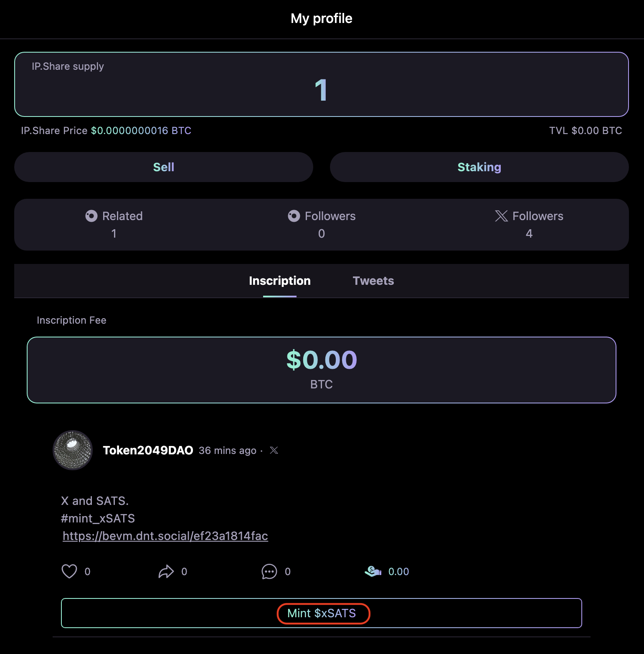Viewport: 644px width, 654px height.
Task: Click the IP.Share supply box
Action: pyautogui.click(x=322, y=84)
